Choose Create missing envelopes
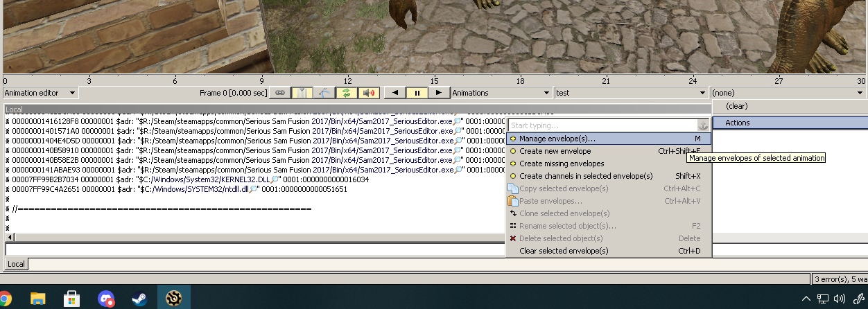The height and width of the screenshot is (309, 868). coord(609,164)
